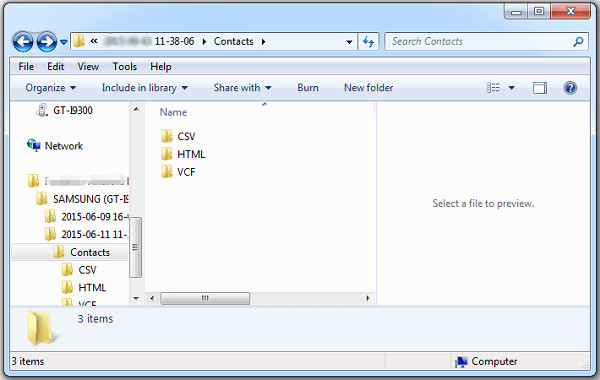Open recent pages dropdown beside navigation arrows
The image size is (600, 380).
[64, 42]
